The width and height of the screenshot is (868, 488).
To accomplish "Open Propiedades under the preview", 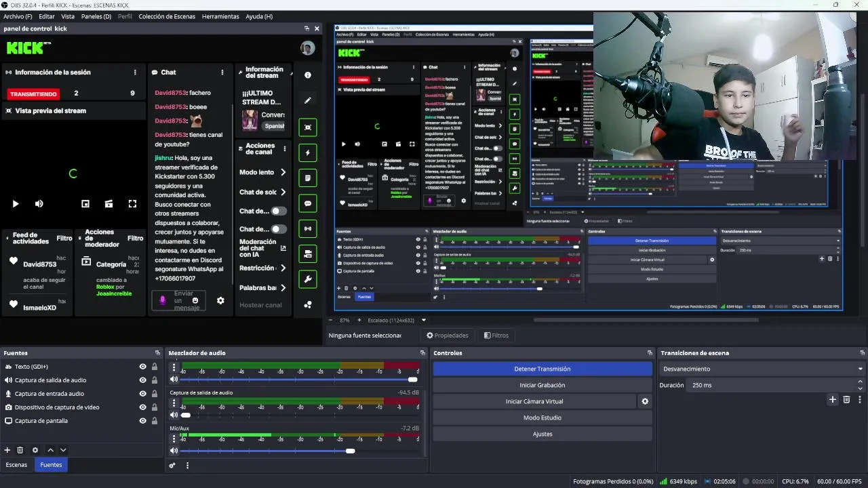I will point(448,335).
